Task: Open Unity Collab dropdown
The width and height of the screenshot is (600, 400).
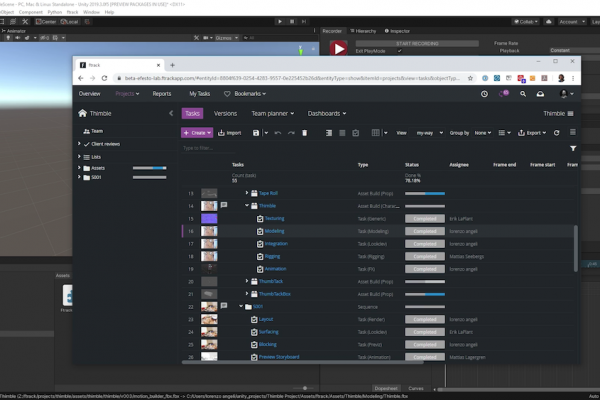Action: (526, 22)
